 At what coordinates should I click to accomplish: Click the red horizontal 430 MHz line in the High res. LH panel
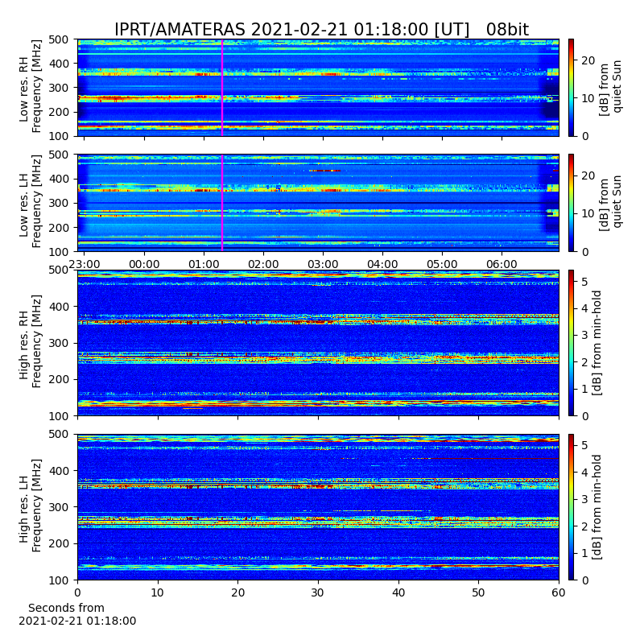(493, 458)
